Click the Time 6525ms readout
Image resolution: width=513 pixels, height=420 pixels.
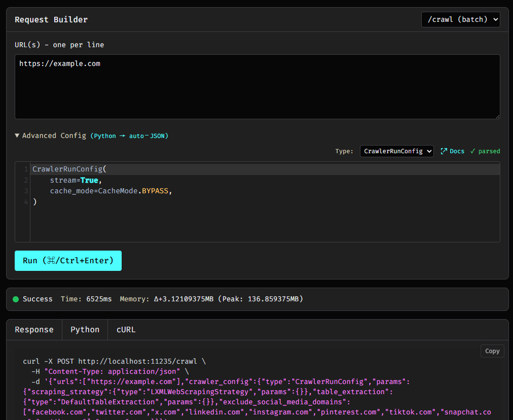point(86,299)
